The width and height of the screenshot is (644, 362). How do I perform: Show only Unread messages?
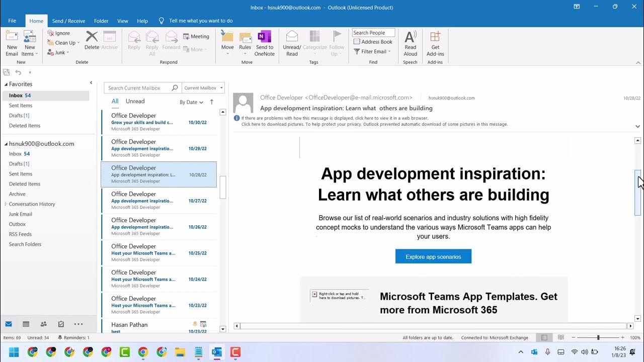pos(135,101)
